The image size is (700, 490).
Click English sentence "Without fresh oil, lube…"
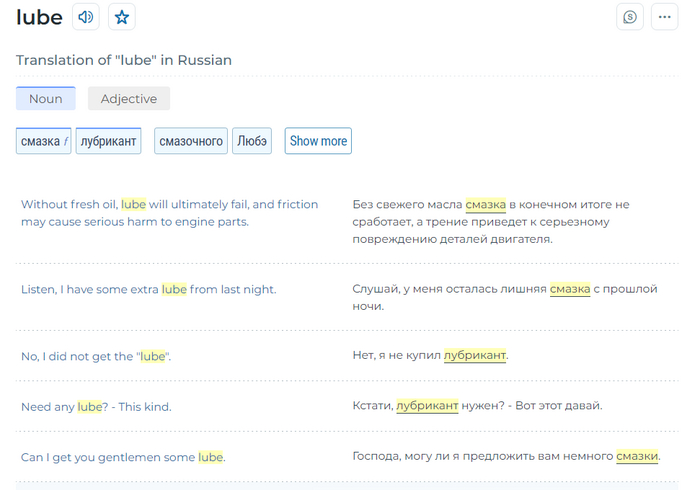169,213
